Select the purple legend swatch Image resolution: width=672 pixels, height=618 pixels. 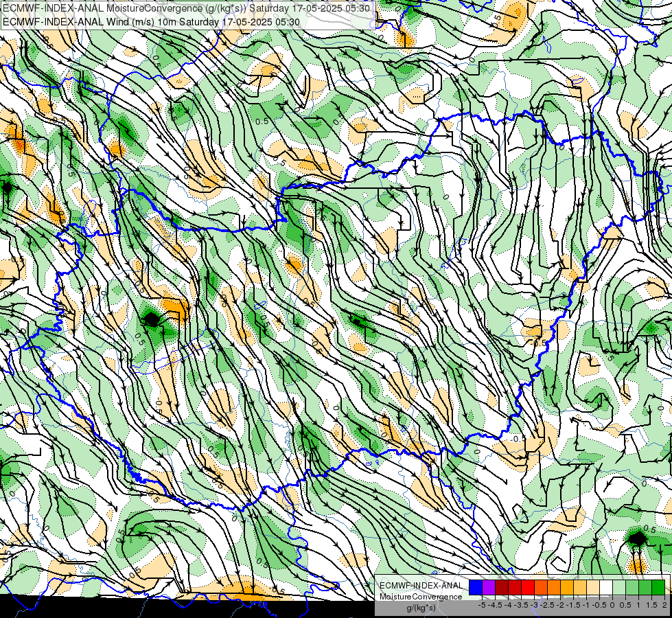tap(489, 588)
